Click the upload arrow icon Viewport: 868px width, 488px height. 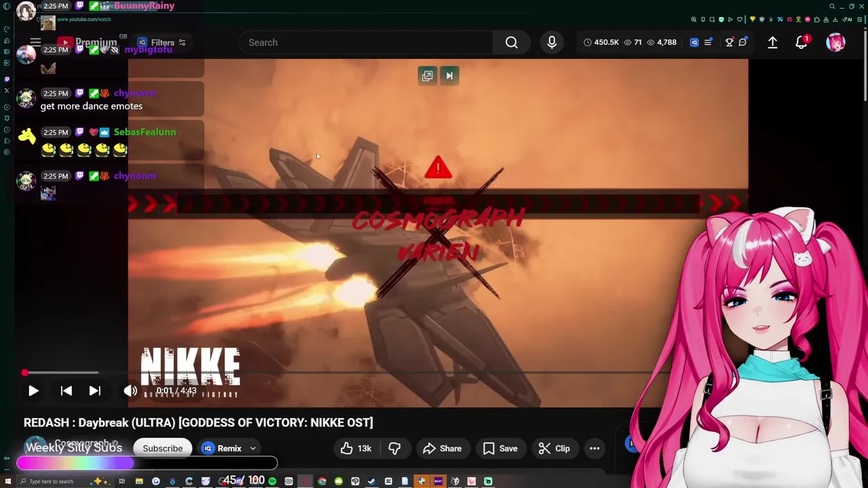772,43
